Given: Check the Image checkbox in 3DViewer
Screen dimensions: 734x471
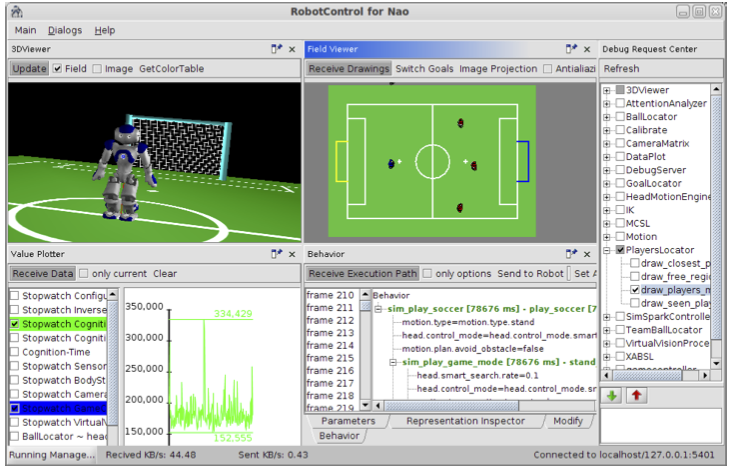Looking at the screenshot, I should click(x=97, y=69).
